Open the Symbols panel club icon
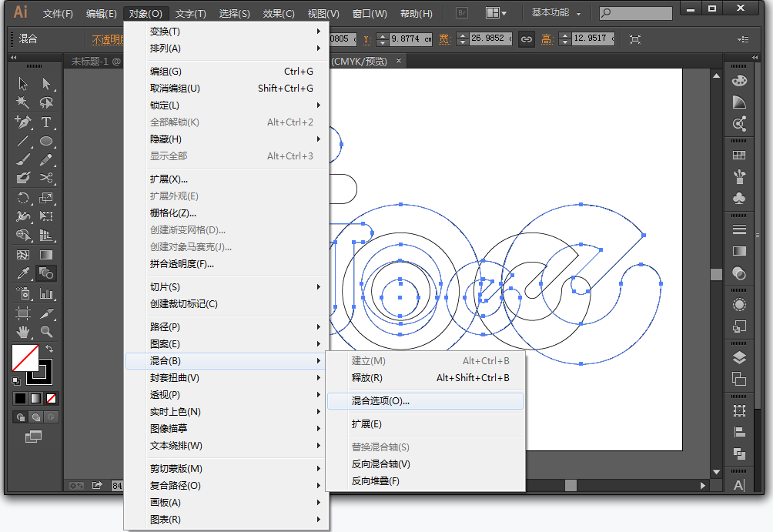 point(739,198)
